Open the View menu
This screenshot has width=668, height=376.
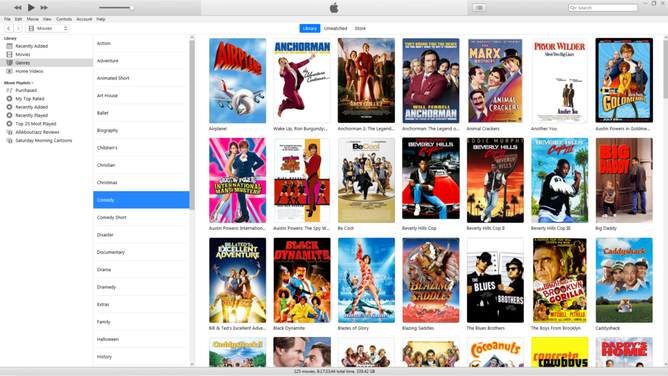click(x=47, y=19)
